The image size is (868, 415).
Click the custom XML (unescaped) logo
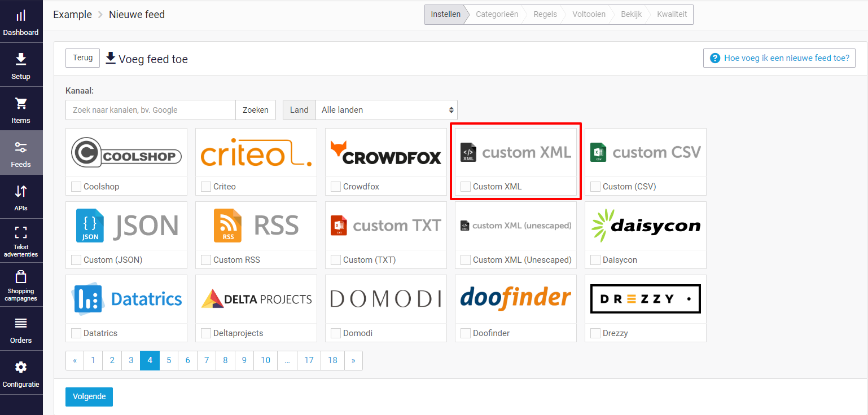[x=516, y=226]
